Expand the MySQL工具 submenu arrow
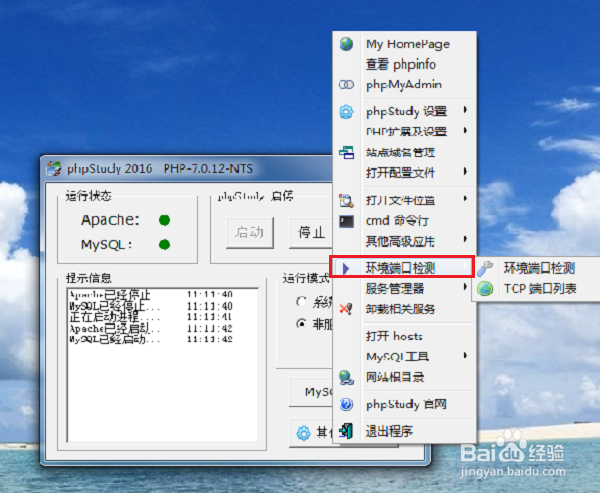 tap(465, 355)
